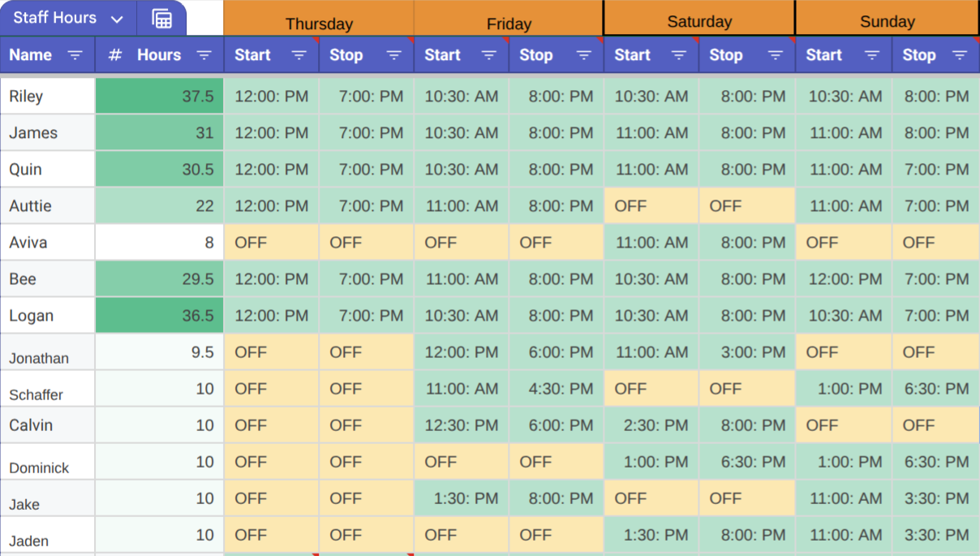Open Saturday Stop column filter icon
This screenshot has height=556, width=980.
coord(775,55)
